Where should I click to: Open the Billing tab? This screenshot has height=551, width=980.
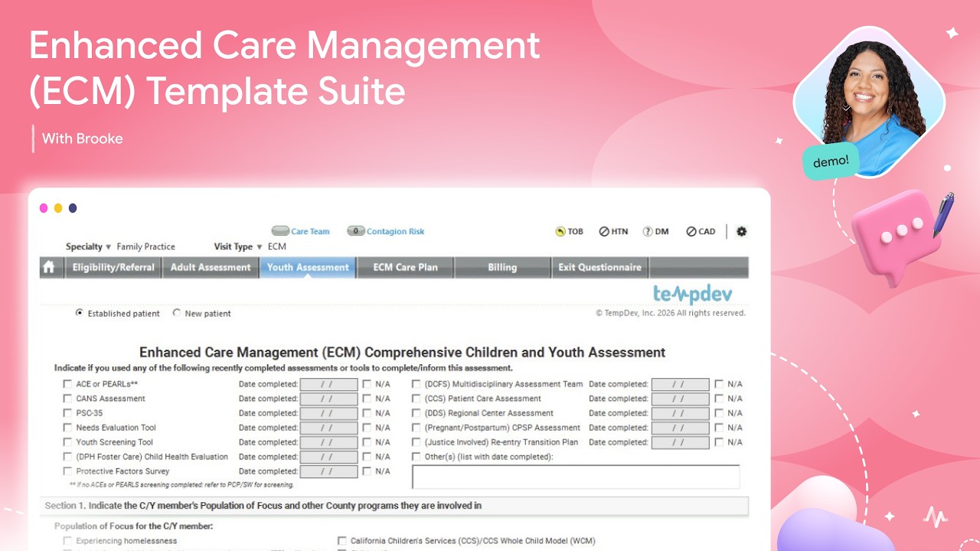502,268
